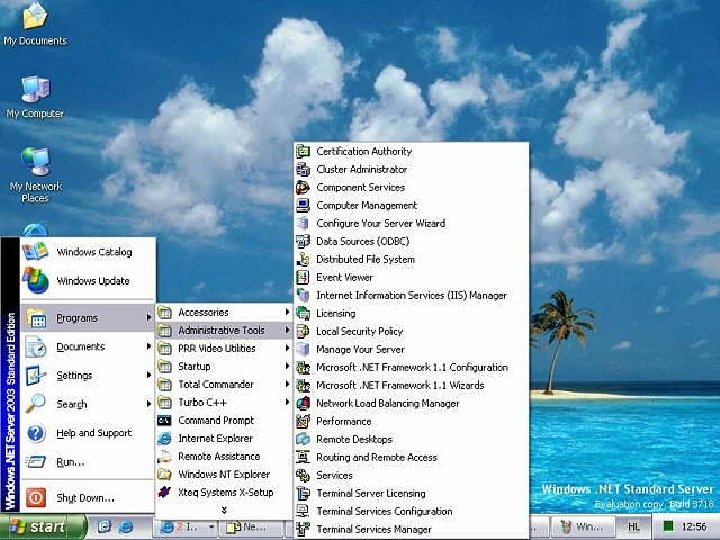Open Microsoft .NET Framework 1.1 Configuration
Screen dimensions: 720x540
tap(411, 367)
